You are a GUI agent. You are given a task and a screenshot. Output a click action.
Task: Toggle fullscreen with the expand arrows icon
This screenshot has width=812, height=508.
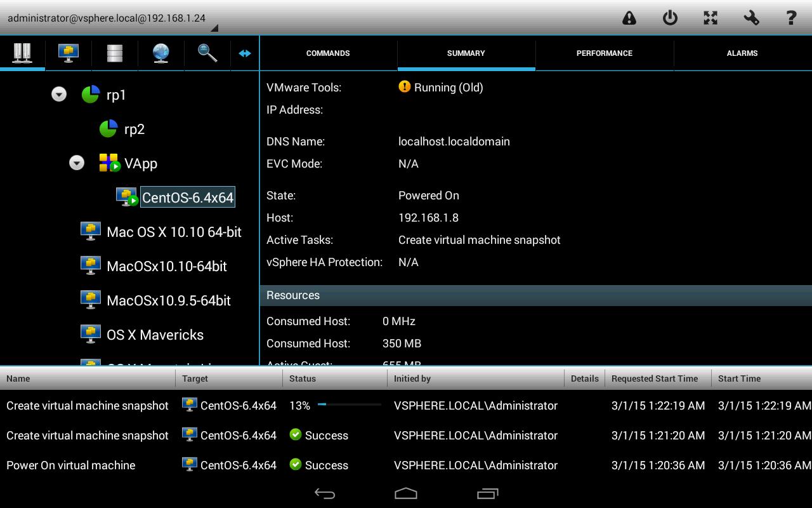710,18
